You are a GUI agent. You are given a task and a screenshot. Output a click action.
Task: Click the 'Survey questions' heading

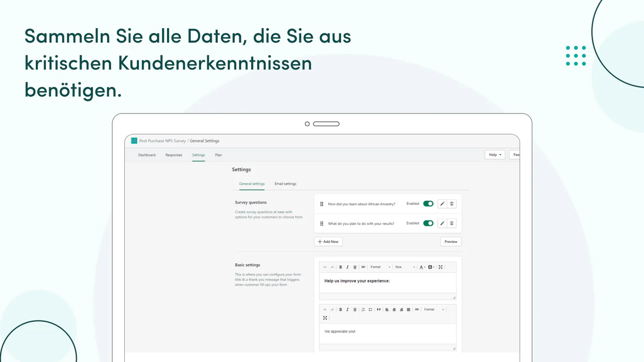coord(251,203)
